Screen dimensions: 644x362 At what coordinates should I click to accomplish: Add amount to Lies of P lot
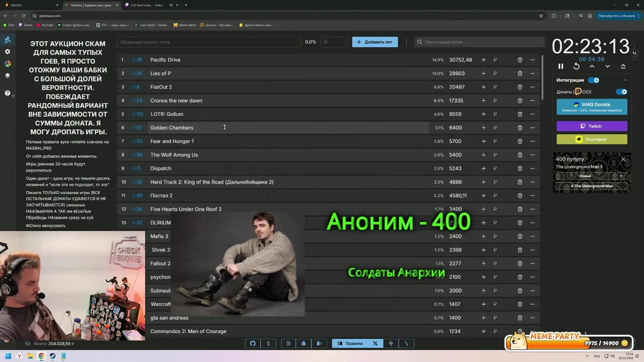484,73
